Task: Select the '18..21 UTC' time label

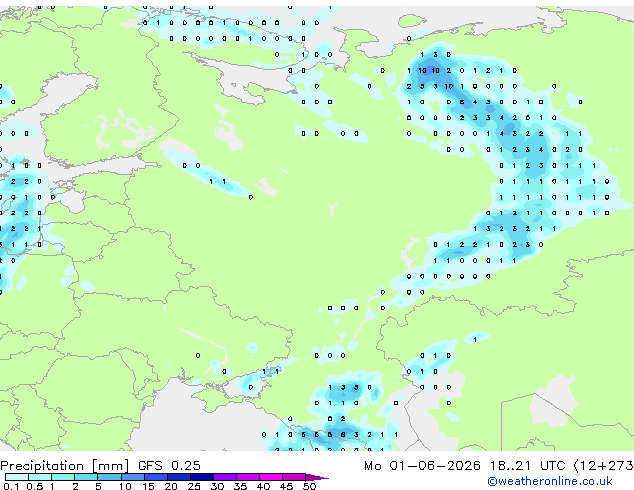Action: click(527, 466)
